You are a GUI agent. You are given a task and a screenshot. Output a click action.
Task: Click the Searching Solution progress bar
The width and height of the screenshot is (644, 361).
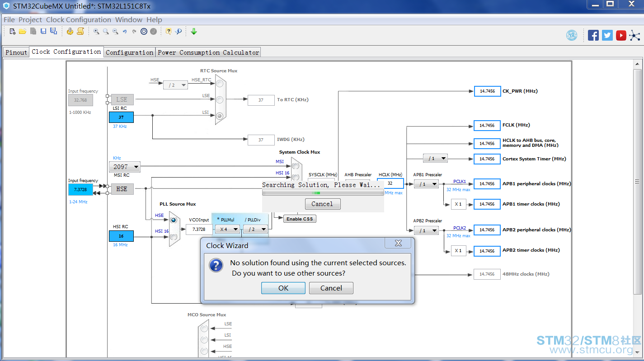pos(323,193)
